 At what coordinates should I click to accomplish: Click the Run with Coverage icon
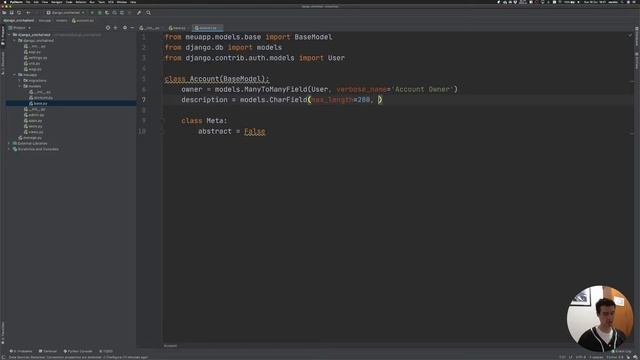point(107,13)
